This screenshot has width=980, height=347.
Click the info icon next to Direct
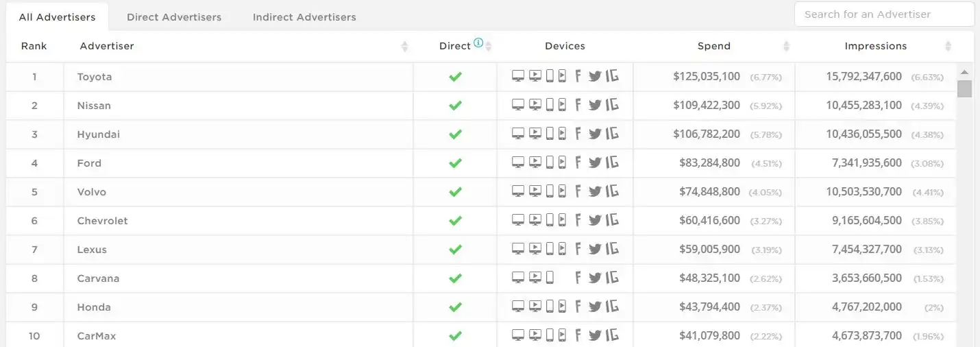tap(478, 43)
